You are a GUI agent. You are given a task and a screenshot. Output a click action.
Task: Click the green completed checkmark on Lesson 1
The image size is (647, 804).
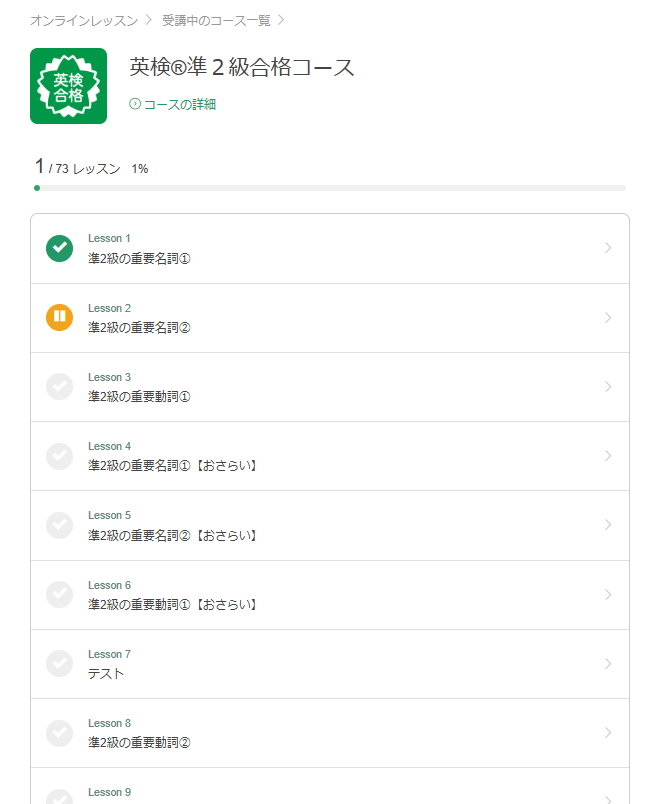click(x=60, y=248)
